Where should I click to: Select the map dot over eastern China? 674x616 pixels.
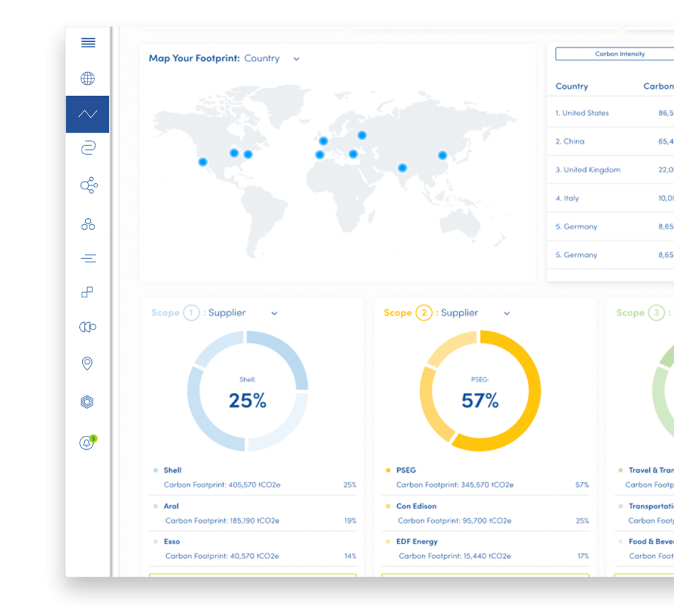pos(442,155)
